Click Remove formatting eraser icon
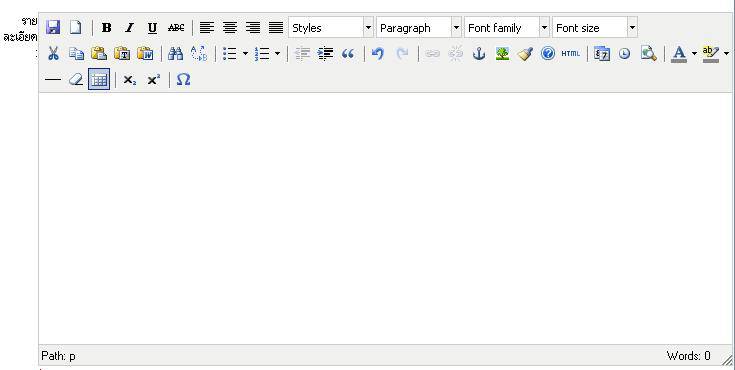 coord(76,80)
